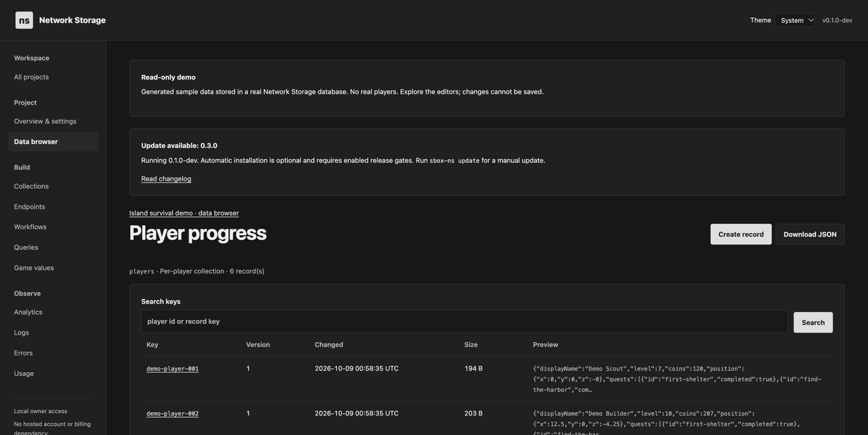Open Island survival demo breadcrumb link
The image size is (868, 435).
tap(184, 213)
